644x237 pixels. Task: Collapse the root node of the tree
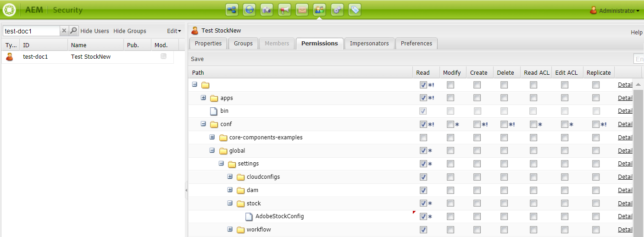point(194,85)
